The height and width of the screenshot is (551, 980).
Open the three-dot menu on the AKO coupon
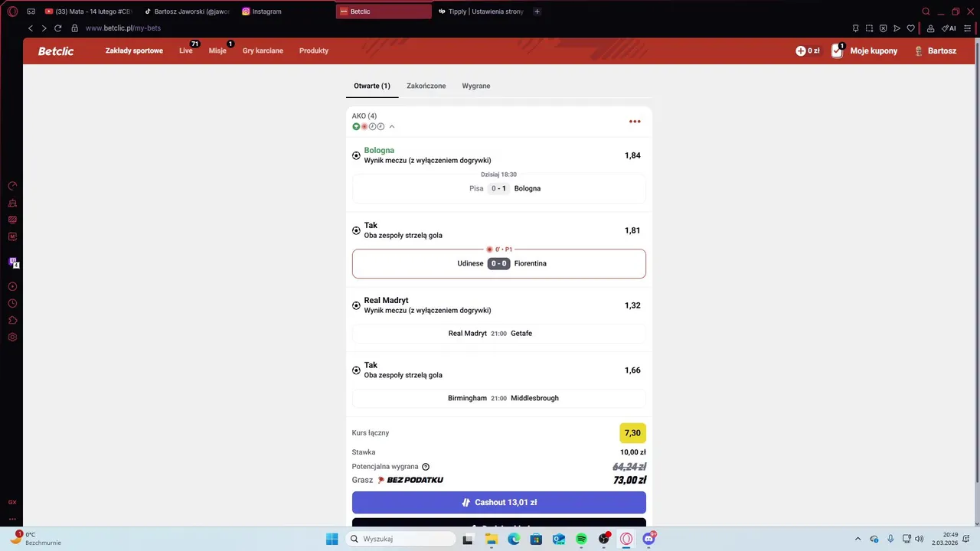(635, 122)
